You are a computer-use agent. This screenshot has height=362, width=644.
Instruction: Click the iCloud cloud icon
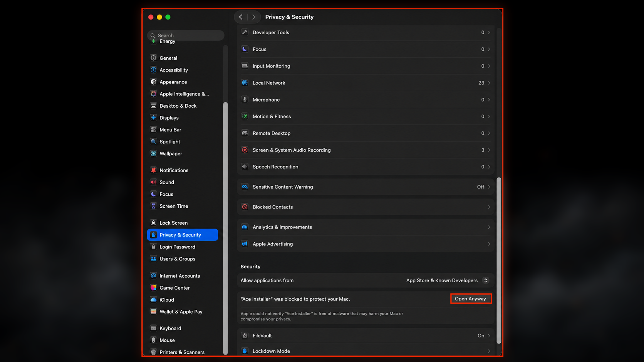pos(153,300)
